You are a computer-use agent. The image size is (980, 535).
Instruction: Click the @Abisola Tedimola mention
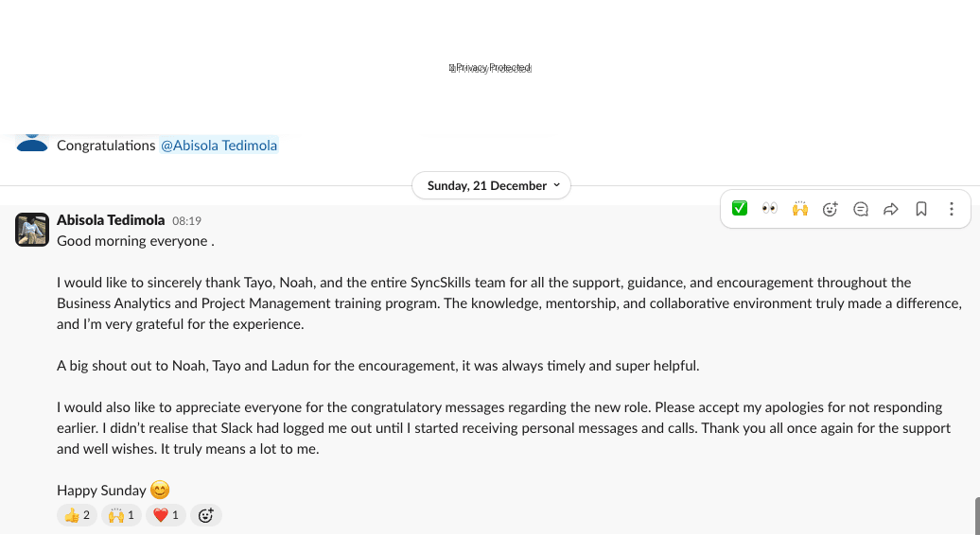[x=219, y=146]
